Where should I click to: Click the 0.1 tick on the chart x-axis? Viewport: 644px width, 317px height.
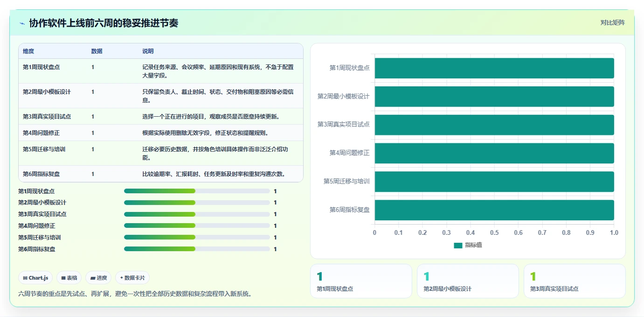pyautogui.click(x=399, y=232)
